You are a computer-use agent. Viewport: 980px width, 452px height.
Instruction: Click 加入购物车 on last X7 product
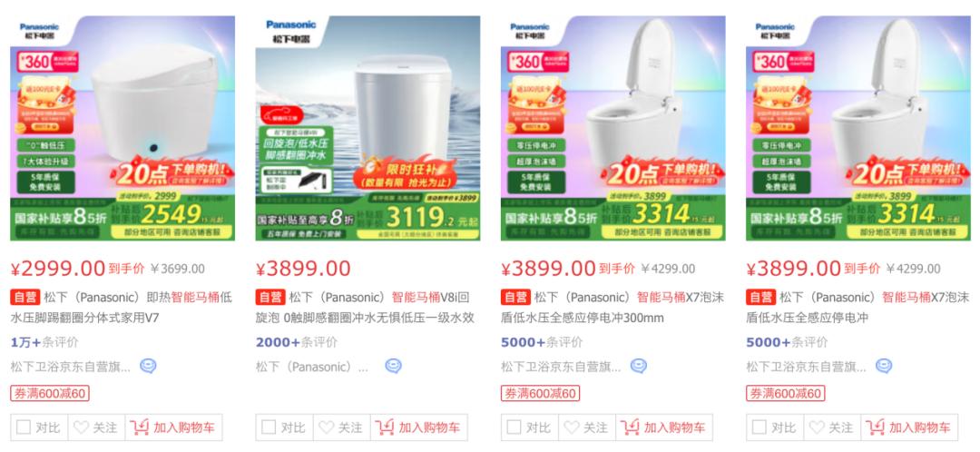(x=908, y=427)
